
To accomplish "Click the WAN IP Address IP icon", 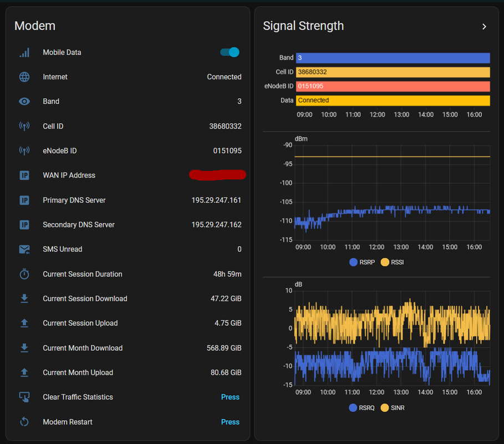I will click(x=24, y=175).
